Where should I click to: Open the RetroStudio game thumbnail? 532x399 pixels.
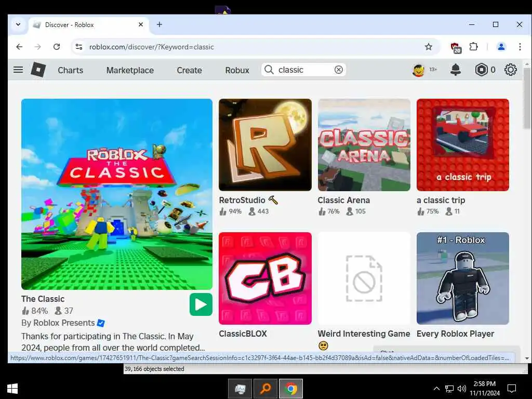[265, 145]
